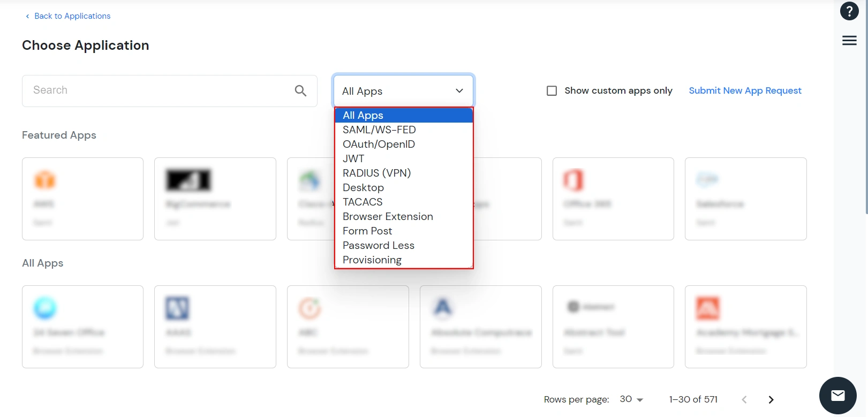Screen dimensions: 868x417
Task: Select TACACS option
Action: pos(404,202)
